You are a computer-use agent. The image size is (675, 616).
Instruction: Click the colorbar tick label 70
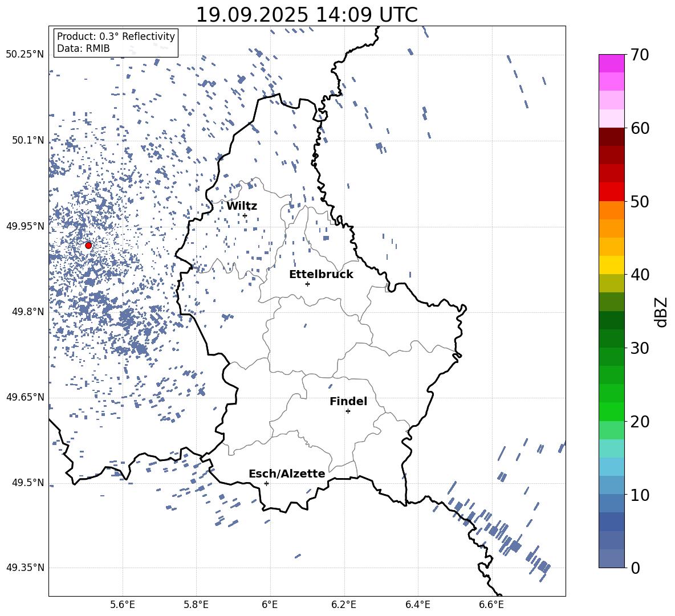click(640, 55)
